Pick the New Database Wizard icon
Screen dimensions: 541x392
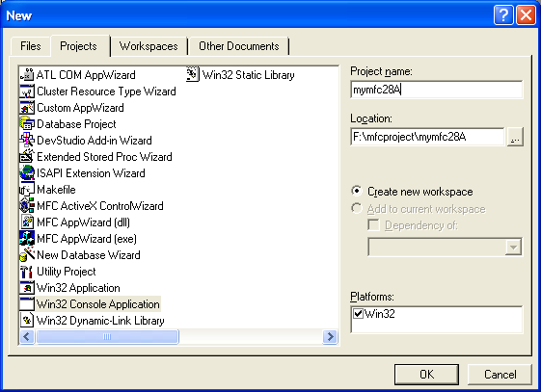(x=27, y=255)
